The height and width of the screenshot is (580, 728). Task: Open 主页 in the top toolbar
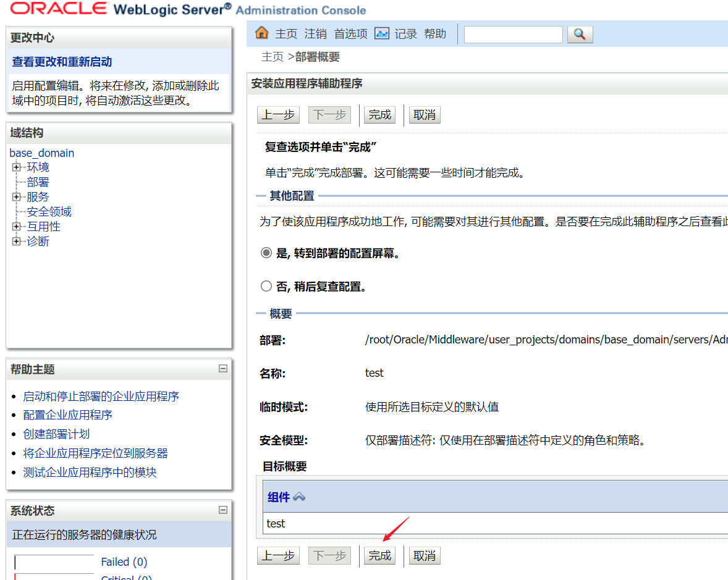[286, 34]
